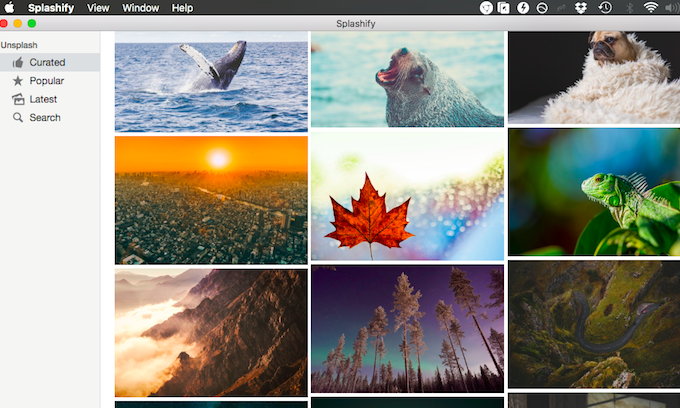Open Latest via its box icon
The image size is (680, 408).
pos(18,99)
